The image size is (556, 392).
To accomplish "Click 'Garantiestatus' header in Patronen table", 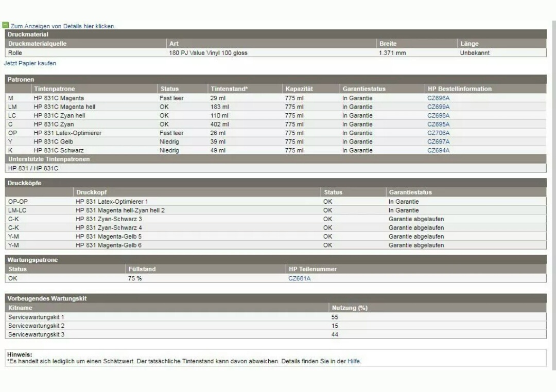I will tap(364, 89).
